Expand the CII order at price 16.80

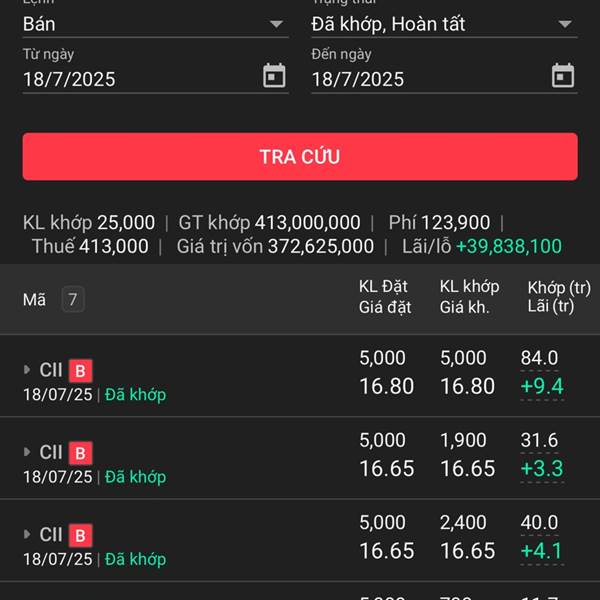click(x=27, y=370)
